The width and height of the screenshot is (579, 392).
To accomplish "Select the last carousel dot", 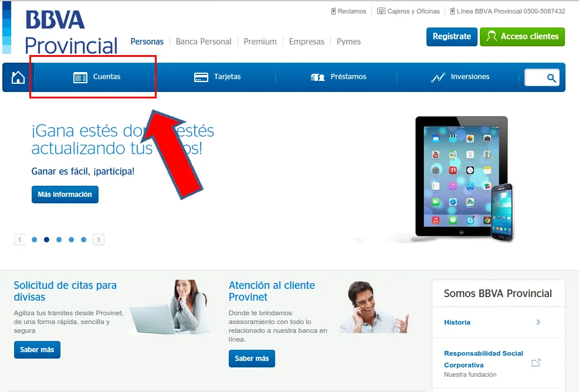I will 84,240.
